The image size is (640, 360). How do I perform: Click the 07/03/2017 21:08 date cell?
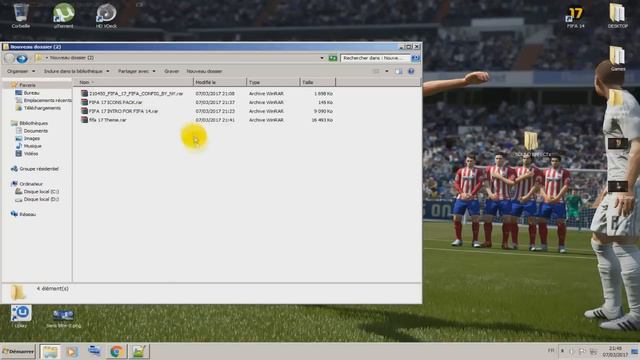(215, 93)
